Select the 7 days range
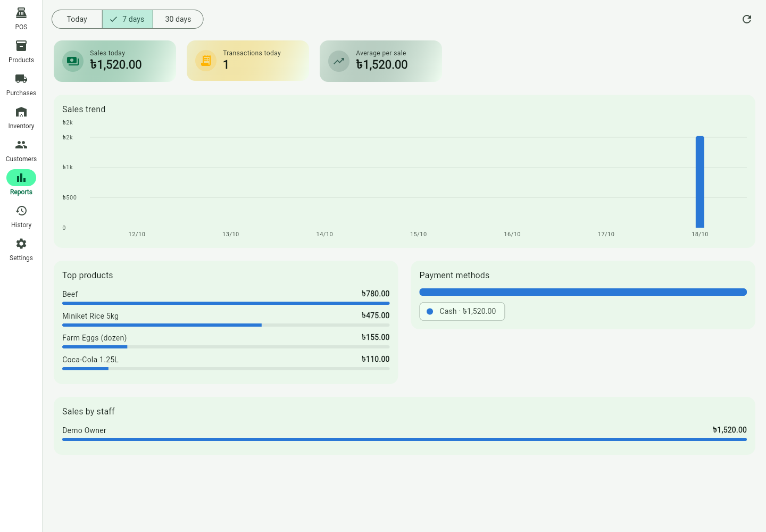 point(128,19)
